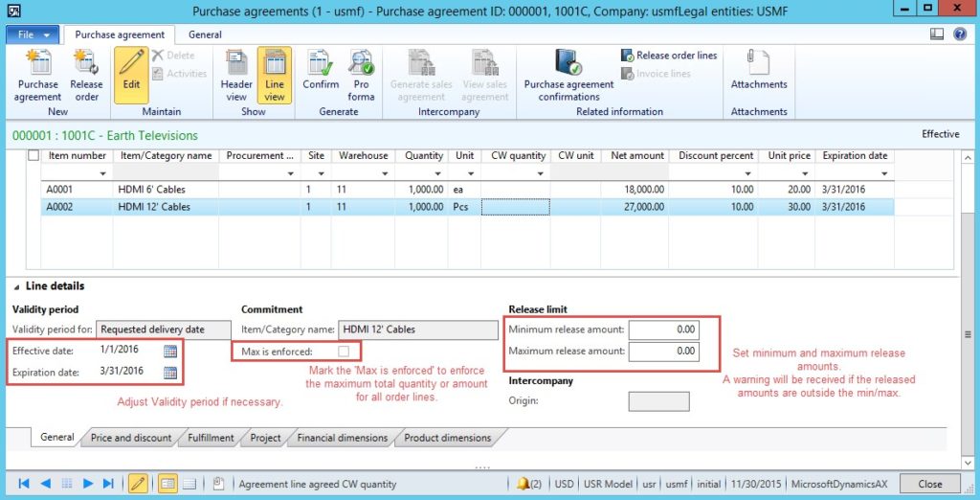This screenshot has width=980, height=500.
Task: Enable the Max is enforced checkbox
Action: point(344,352)
